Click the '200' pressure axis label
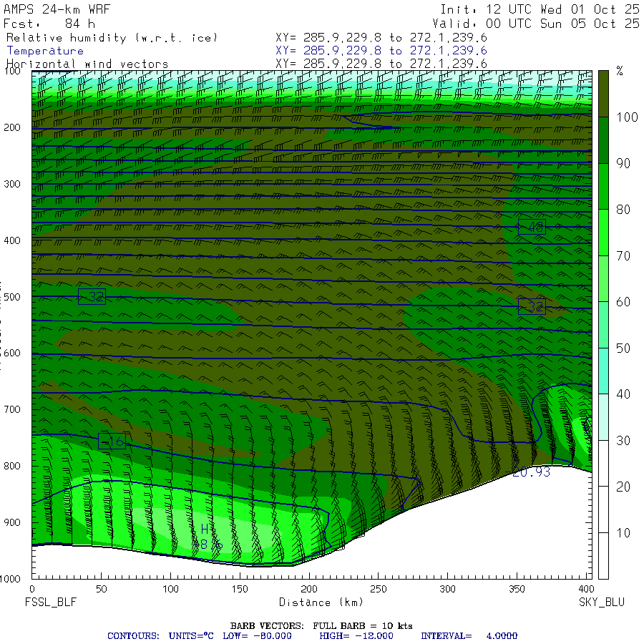Viewport: 644px width, 644px height. click(12, 127)
